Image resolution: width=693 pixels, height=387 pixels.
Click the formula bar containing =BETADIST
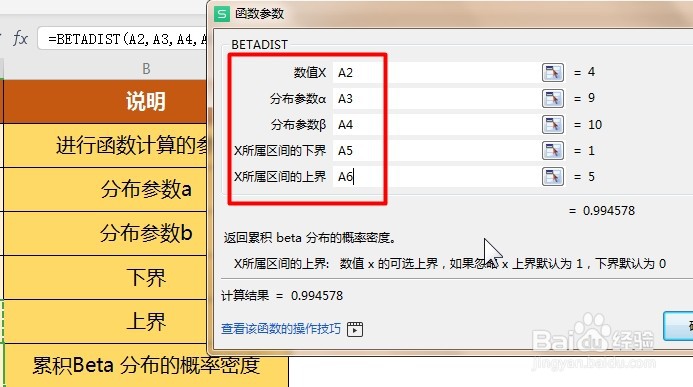coord(123,39)
